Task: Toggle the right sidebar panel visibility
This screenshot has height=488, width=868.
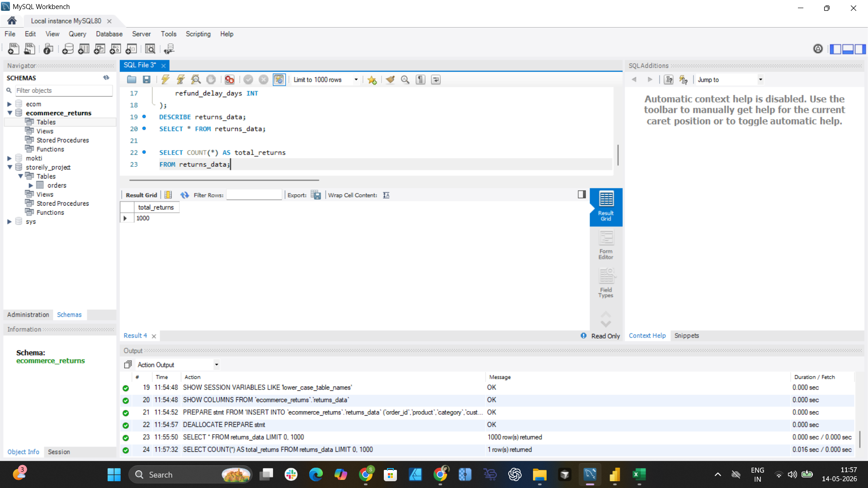Action: (x=860, y=49)
